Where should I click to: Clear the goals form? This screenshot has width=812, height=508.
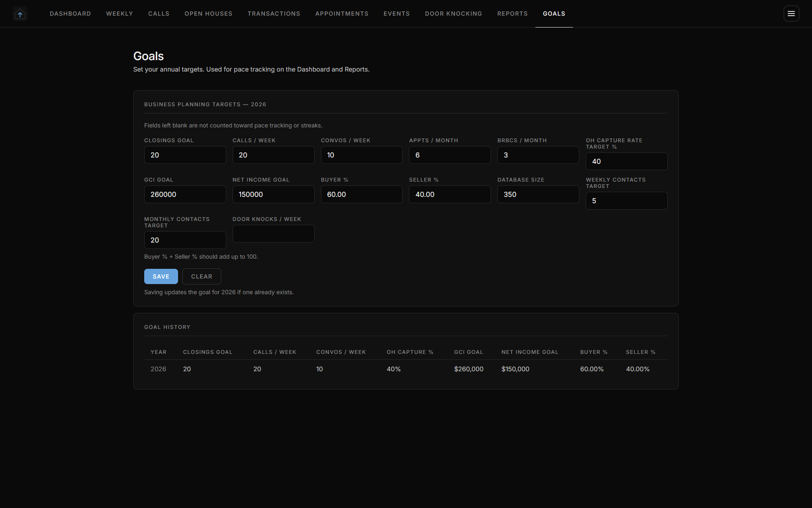[202, 276]
